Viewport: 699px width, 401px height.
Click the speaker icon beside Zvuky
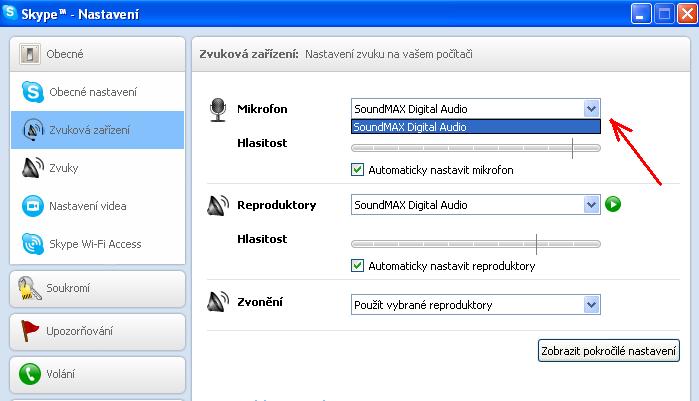tap(33, 168)
